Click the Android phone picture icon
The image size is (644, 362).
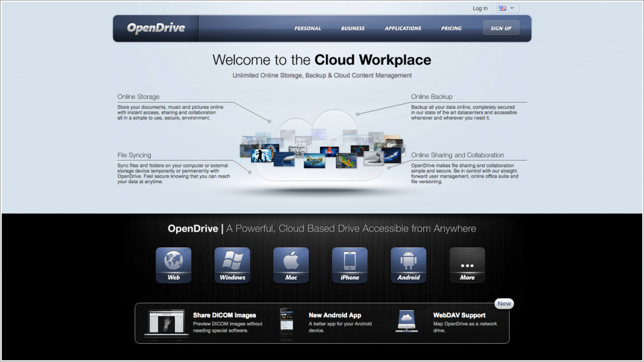[287, 321]
